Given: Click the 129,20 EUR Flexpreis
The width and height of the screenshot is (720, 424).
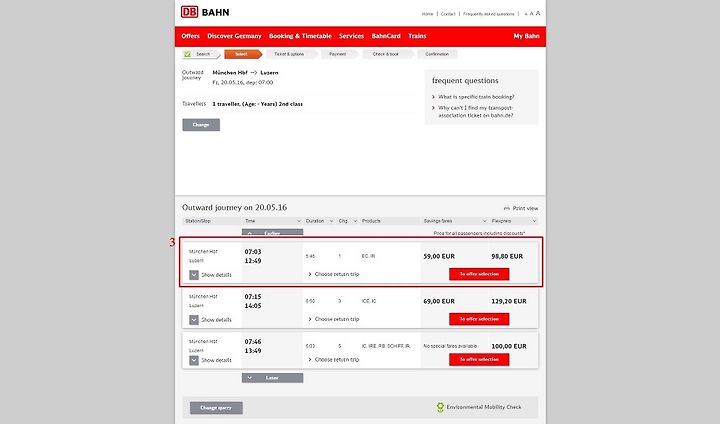Looking at the screenshot, I should click(x=509, y=301).
